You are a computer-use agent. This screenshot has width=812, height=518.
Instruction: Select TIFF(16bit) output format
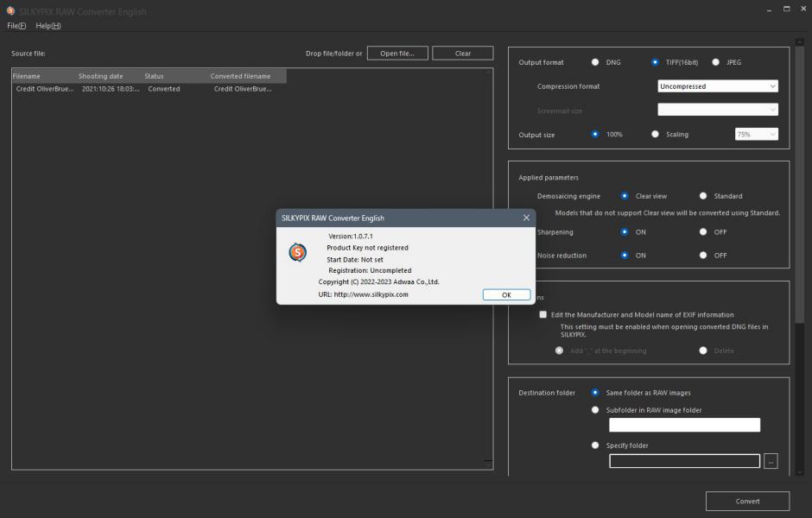click(x=655, y=62)
